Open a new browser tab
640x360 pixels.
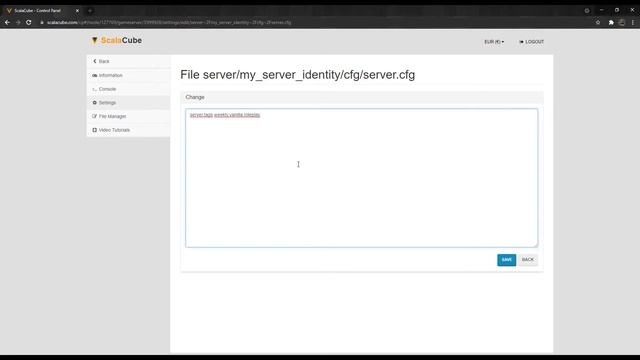90,11
